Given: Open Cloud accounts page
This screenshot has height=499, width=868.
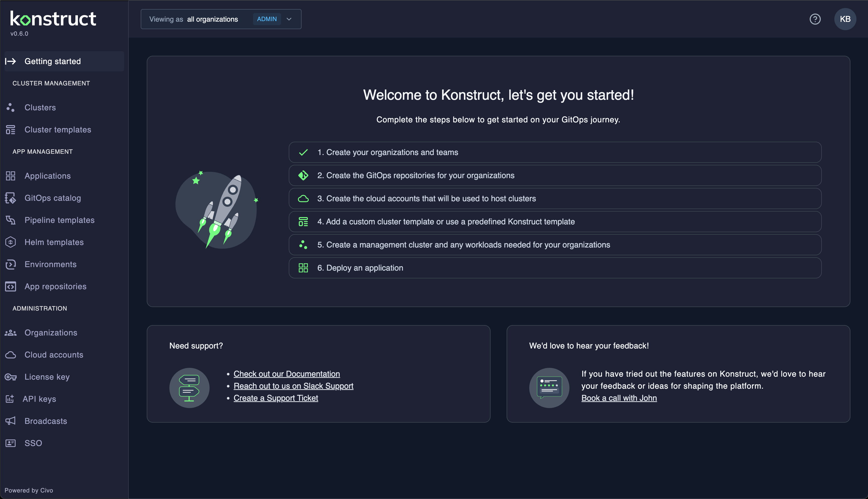Looking at the screenshot, I should pyautogui.click(x=64, y=355).
